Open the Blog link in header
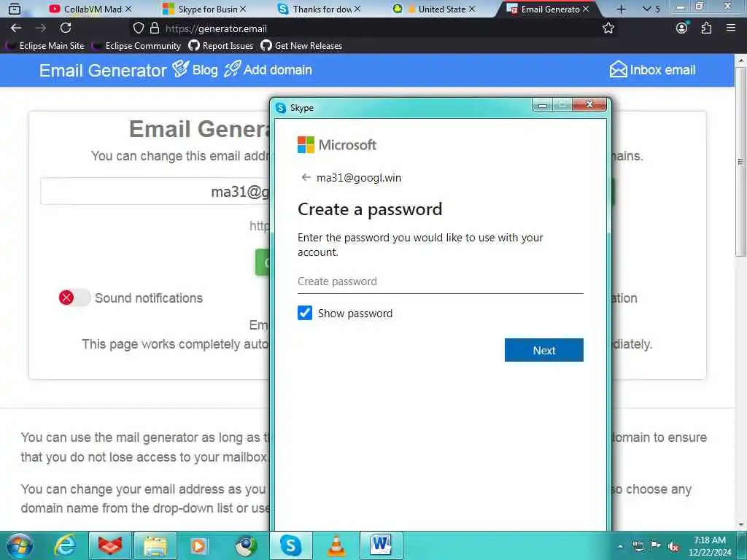 click(195, 69)
